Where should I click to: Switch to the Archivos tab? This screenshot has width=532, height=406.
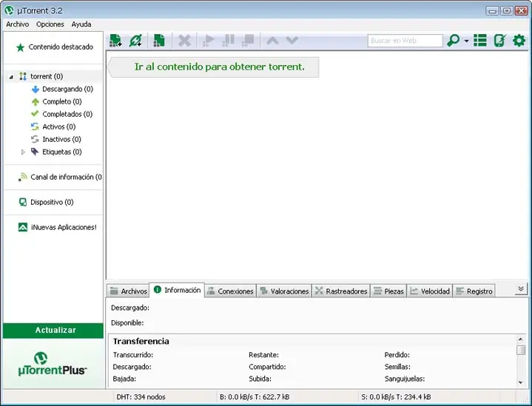pos(129,291)
